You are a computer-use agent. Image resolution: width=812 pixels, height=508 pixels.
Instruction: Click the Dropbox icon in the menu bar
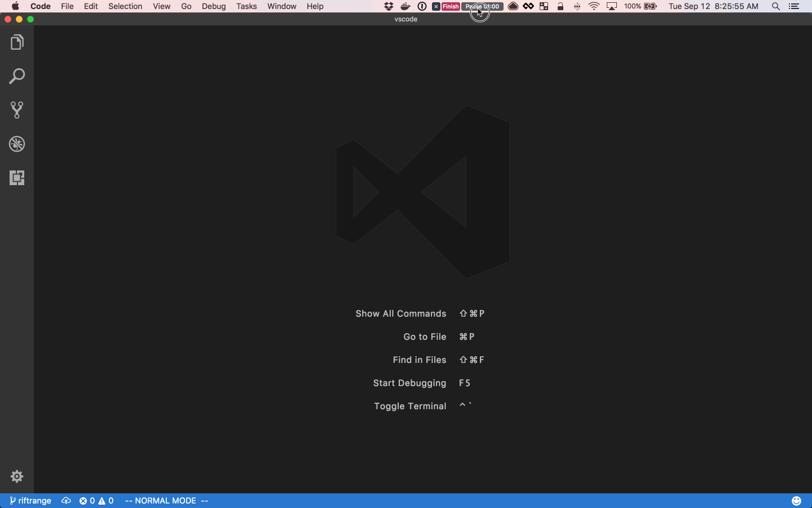pos(389,6)
